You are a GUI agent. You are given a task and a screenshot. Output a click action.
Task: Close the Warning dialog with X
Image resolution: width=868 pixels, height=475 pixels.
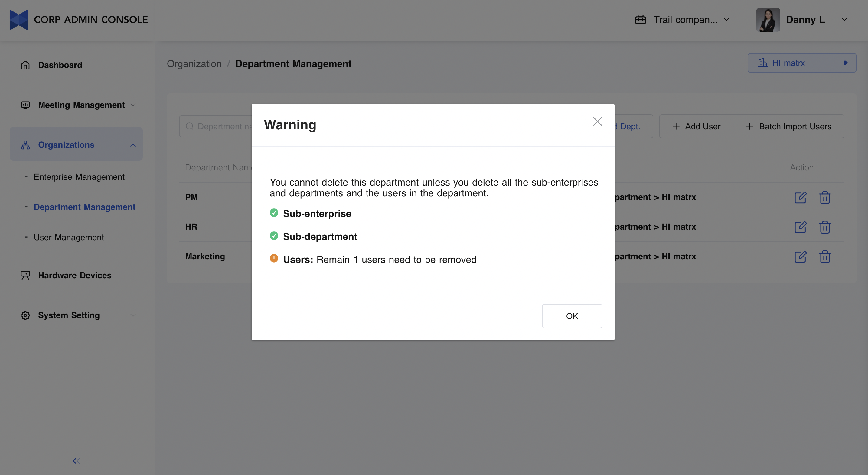click(597, 121)
